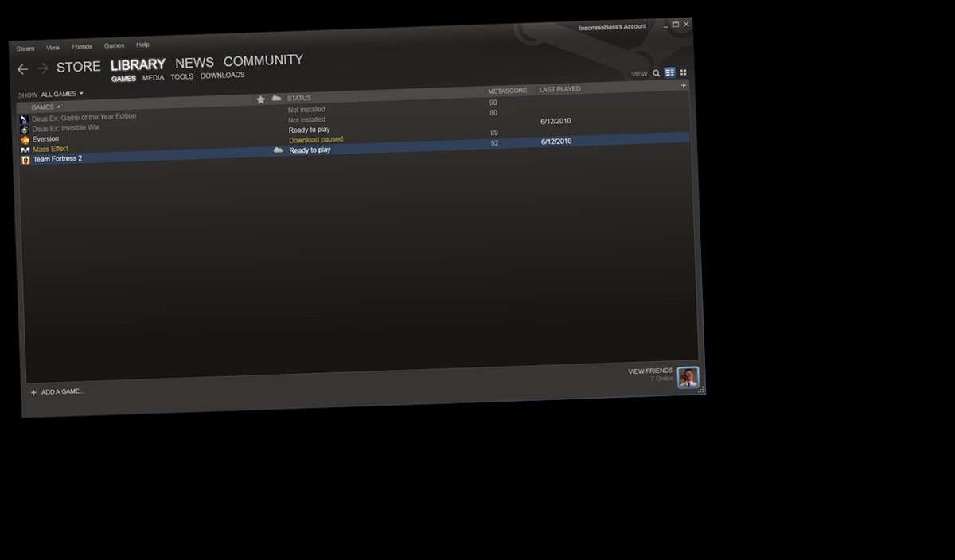Click Team Fortress 2's 6/12/2010 date
The image size is (955, 560).
click(556, 142)
